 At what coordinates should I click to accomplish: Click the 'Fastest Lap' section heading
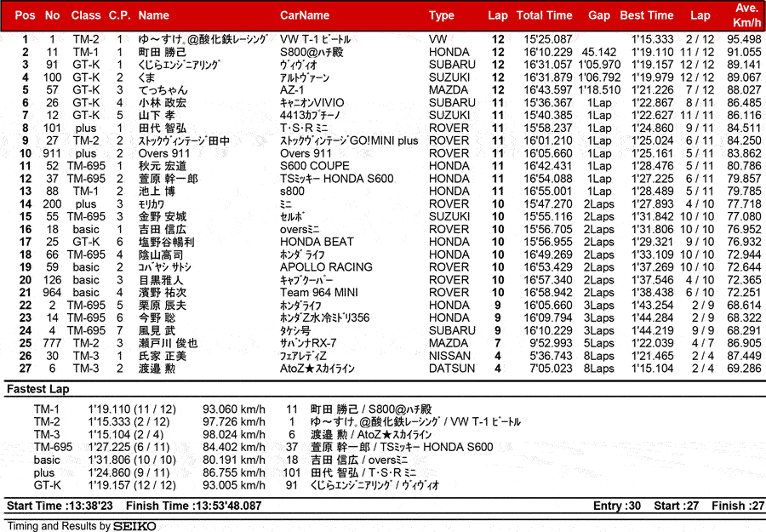pyautogui.click(x=38, y=389)
